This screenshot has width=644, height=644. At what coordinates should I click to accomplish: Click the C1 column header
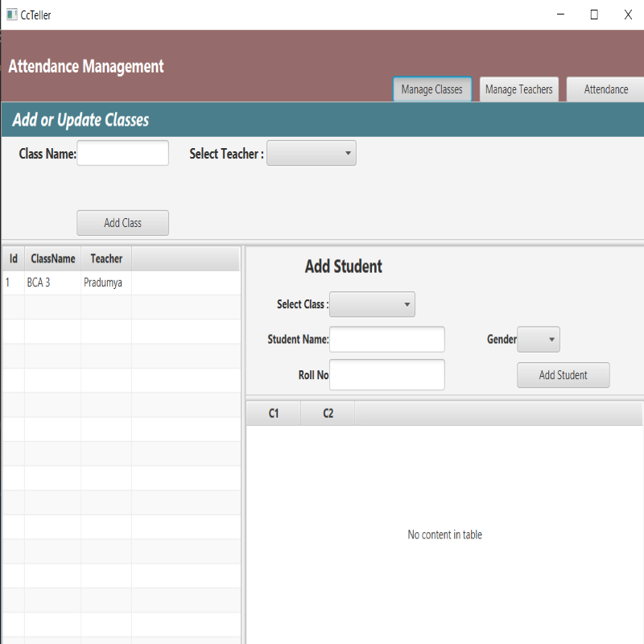274,413
